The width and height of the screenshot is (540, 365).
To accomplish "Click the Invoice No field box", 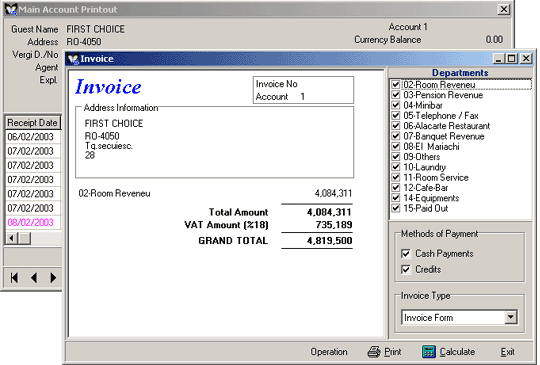I will (303, 90).
